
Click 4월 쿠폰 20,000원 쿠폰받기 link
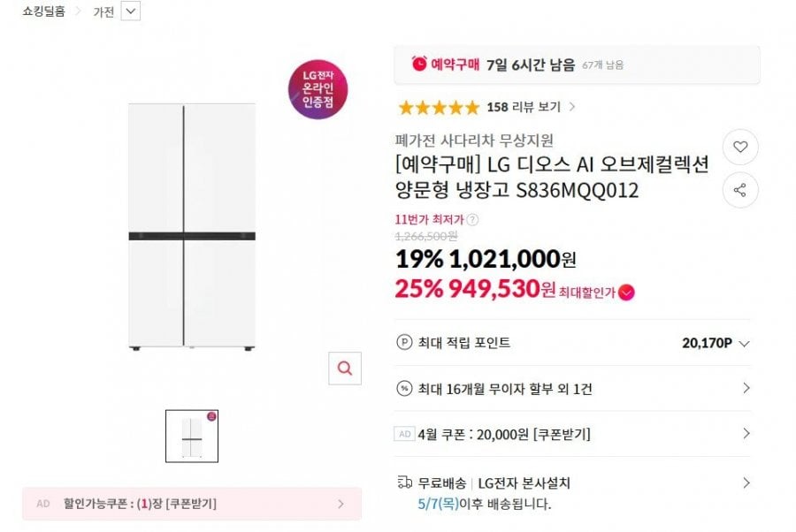(x=504, y=434)
